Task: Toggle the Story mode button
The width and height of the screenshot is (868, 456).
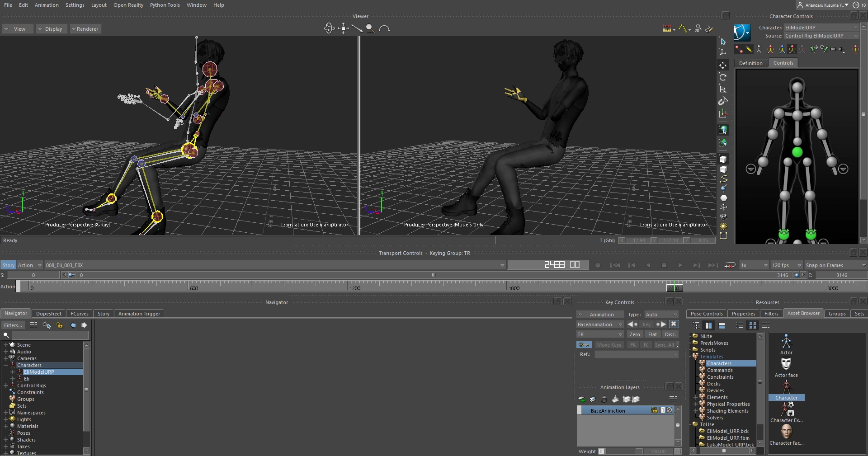Action: (x=8, y=265)
